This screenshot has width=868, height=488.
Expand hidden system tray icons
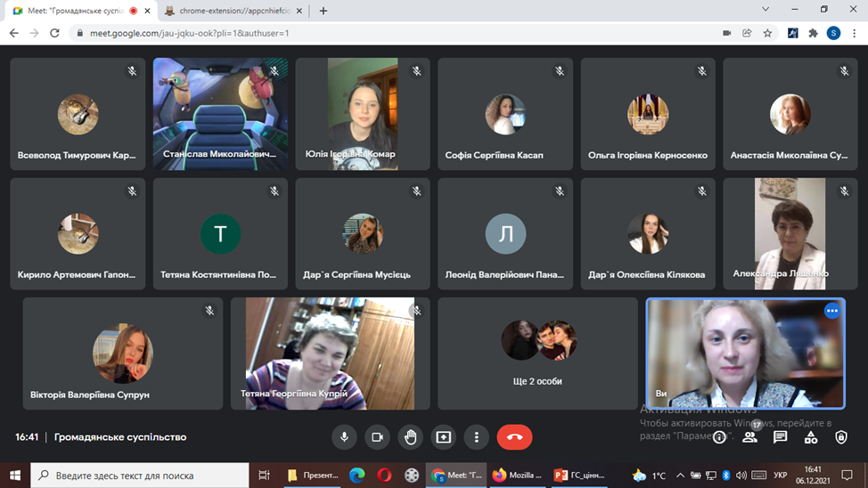click(x=680, y=476)
